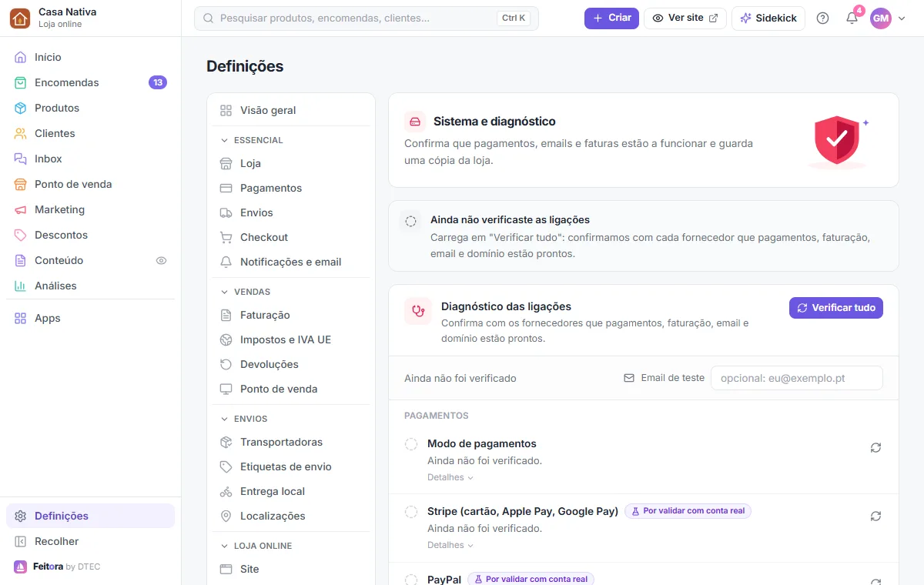The width and height of the screenshot is (924, 585).
Task: Click the Transportadoras box icon
Action: 226,442
